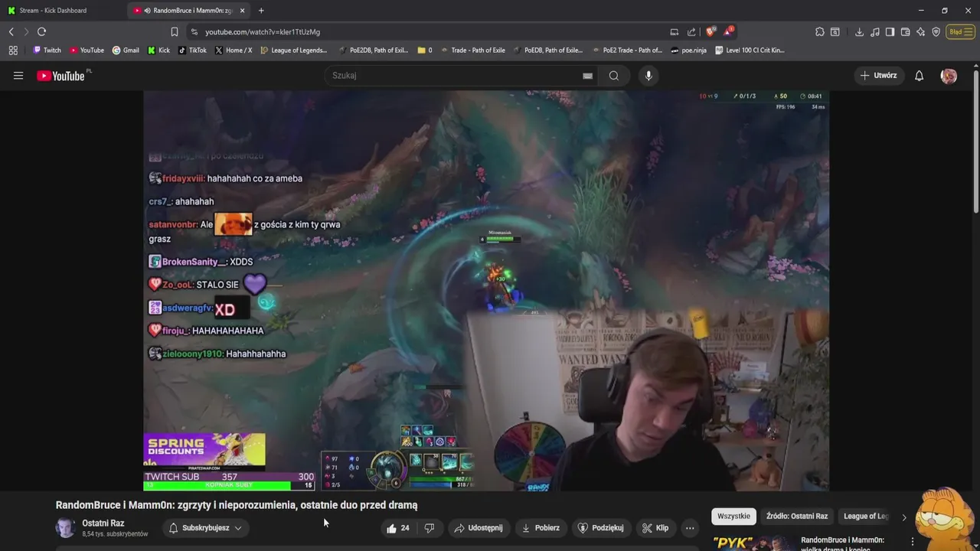Open the Brave Wallet icon
Viewport: 980px width, 551px height.
(905, 32)
